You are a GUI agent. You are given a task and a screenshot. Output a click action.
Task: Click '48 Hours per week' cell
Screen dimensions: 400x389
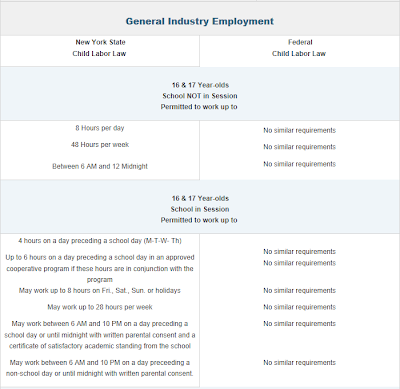[x=100, y=145]
